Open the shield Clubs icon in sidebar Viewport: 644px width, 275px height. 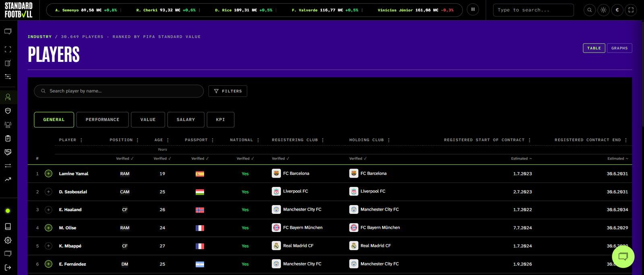coord(8,111)
